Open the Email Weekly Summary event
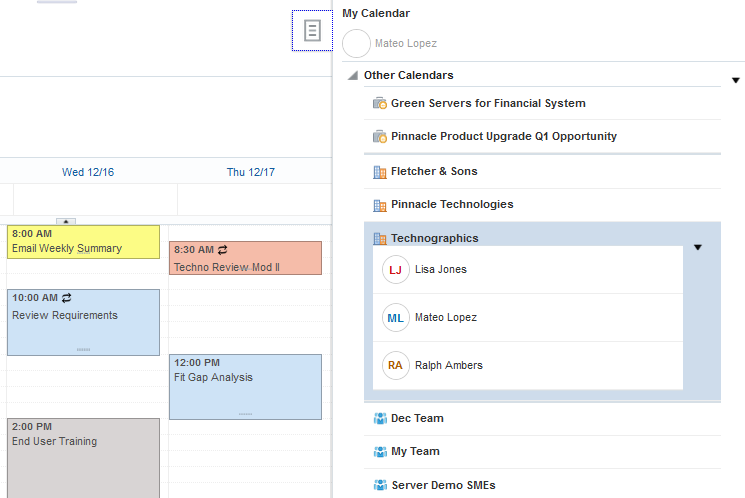The image size is (745, 498). pyautogui.click(x=83, y=242)
